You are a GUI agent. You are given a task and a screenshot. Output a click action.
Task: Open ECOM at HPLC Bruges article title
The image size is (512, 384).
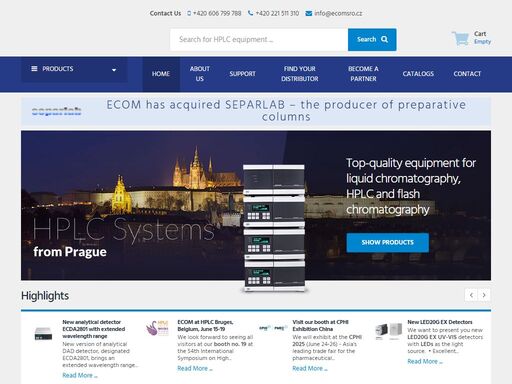[205, 325]
